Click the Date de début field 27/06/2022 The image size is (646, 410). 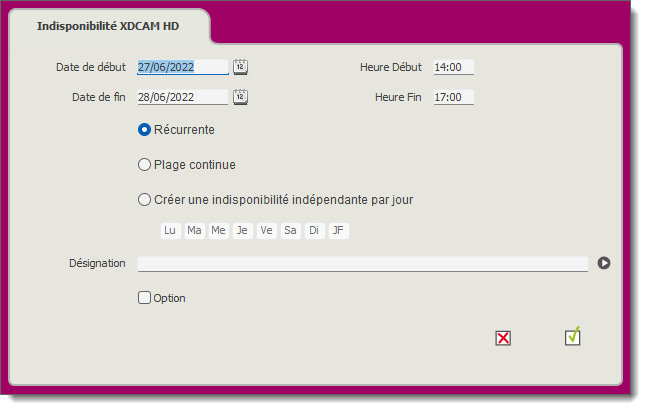(183, 67)
